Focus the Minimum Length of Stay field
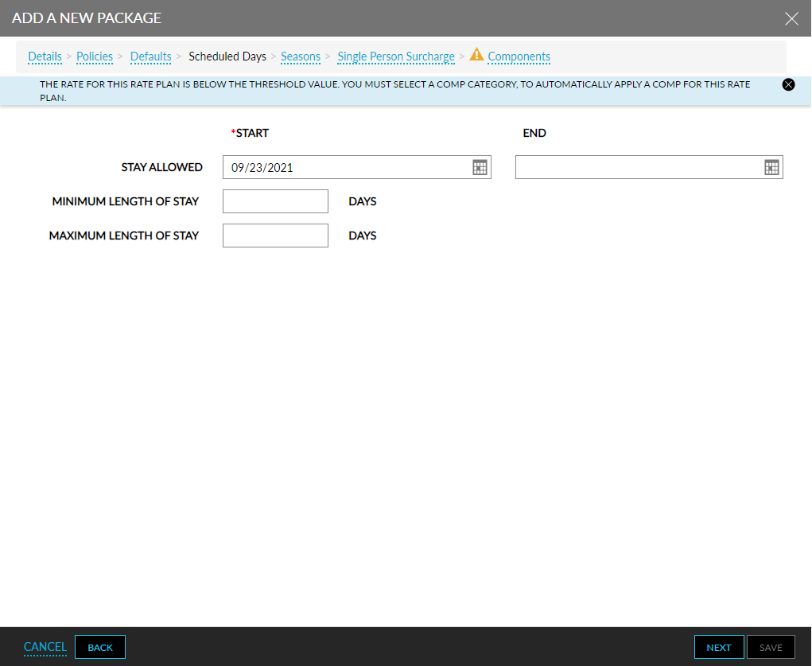This screenshot has height=666, width=812. tap(275, 201)
